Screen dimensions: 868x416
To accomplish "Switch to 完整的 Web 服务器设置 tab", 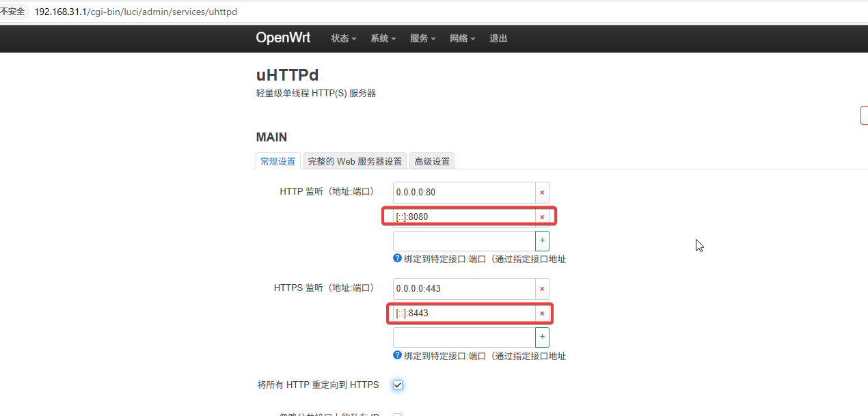I will (x=355, y=161).
